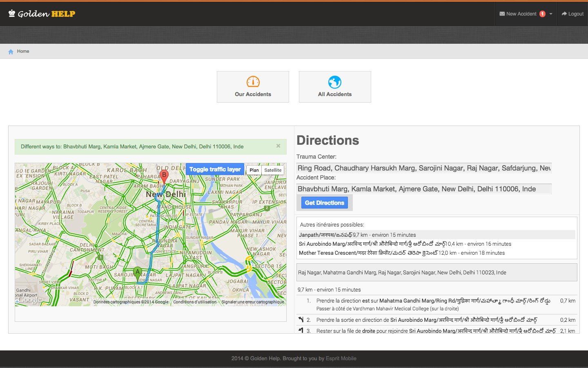Switch the map to Satellite view
This screenshot has width=588, height=368.
coord(273,170)
